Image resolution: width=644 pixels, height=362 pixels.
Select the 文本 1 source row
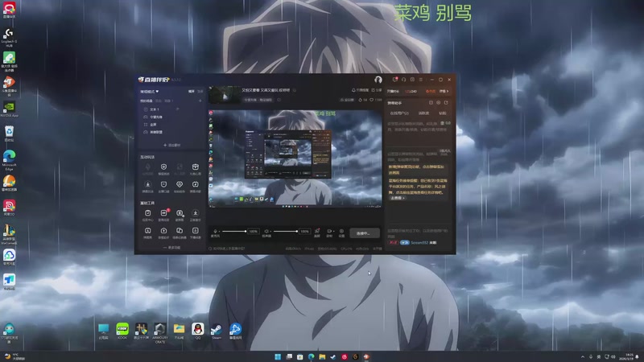[x=171, y=109]
